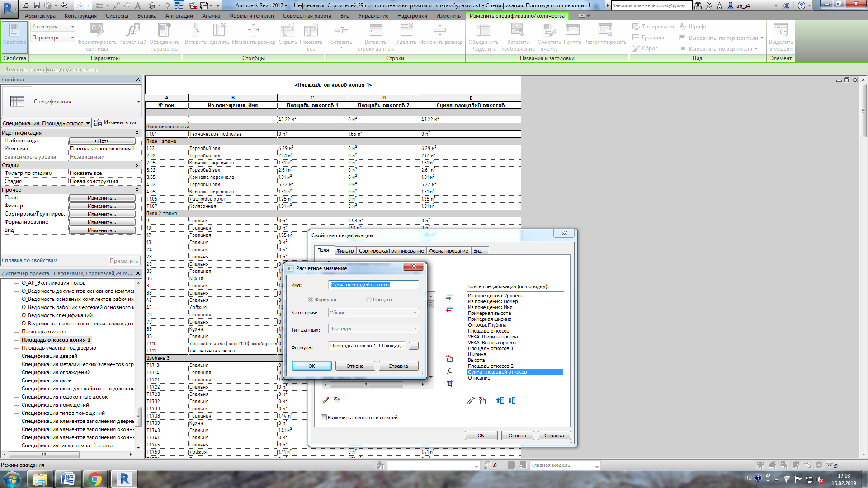Open the 'Категория' dropdown set to Общие
868x488 pixels.
(373, 313)
